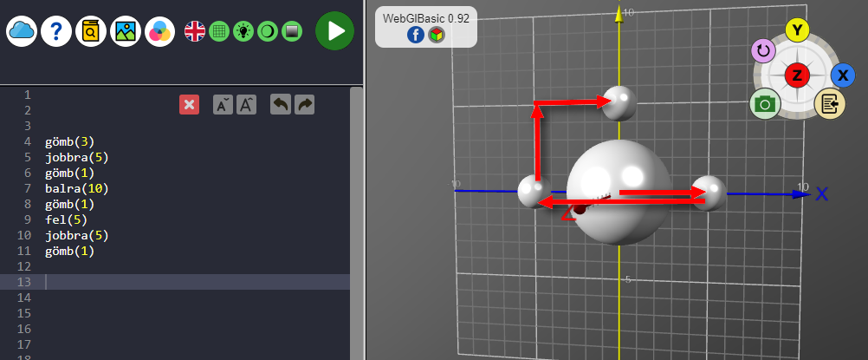Snap view to the yellow Y axis

click(797, 30)
